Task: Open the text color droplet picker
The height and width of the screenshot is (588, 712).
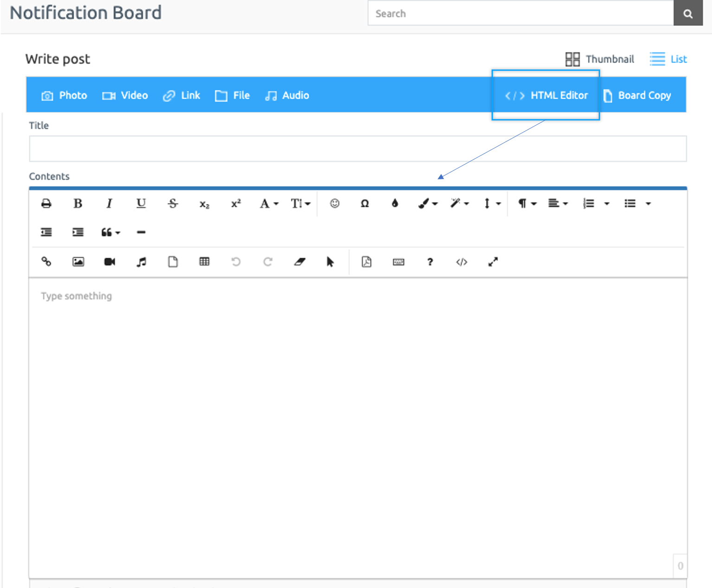Action: click(x=395, y=204)
